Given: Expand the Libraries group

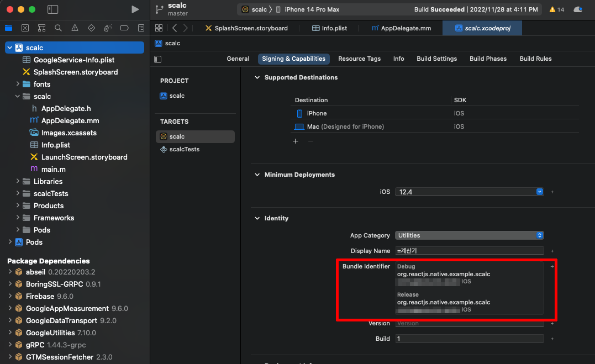Looking at the screenshot, I should coord(18,181).
